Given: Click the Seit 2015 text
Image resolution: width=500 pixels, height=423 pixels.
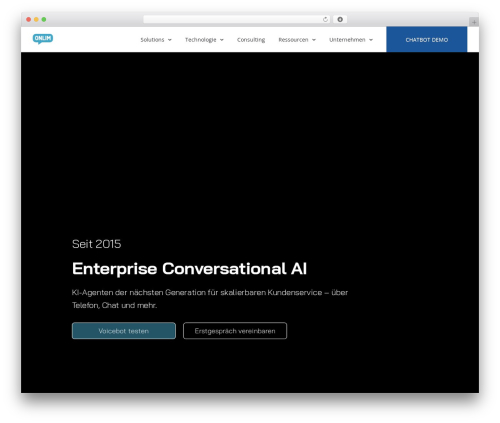Looking at the screenshot, I should pos(97,244).
